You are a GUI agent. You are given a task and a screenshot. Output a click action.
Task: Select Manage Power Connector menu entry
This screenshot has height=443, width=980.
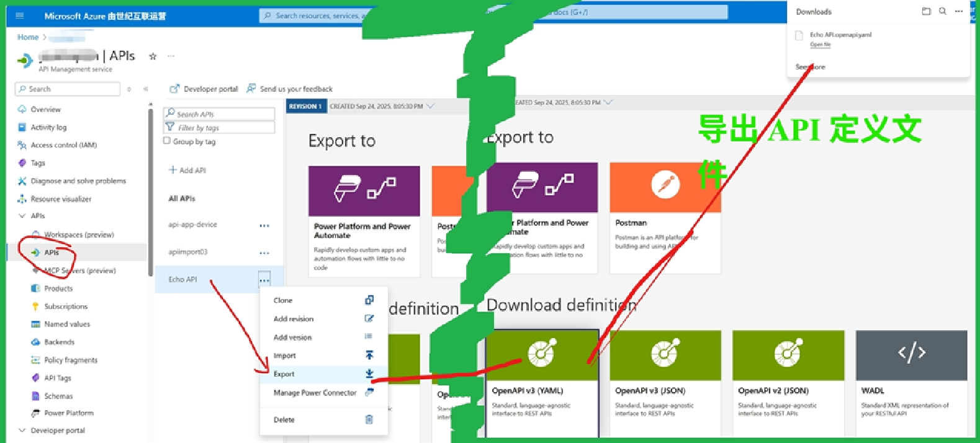323,393
